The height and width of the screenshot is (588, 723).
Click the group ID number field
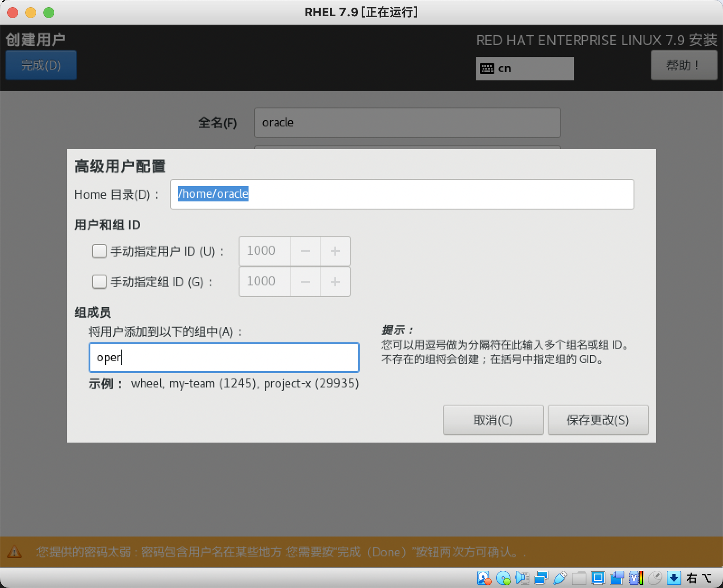pyautogui.click(x=265, y=282)
